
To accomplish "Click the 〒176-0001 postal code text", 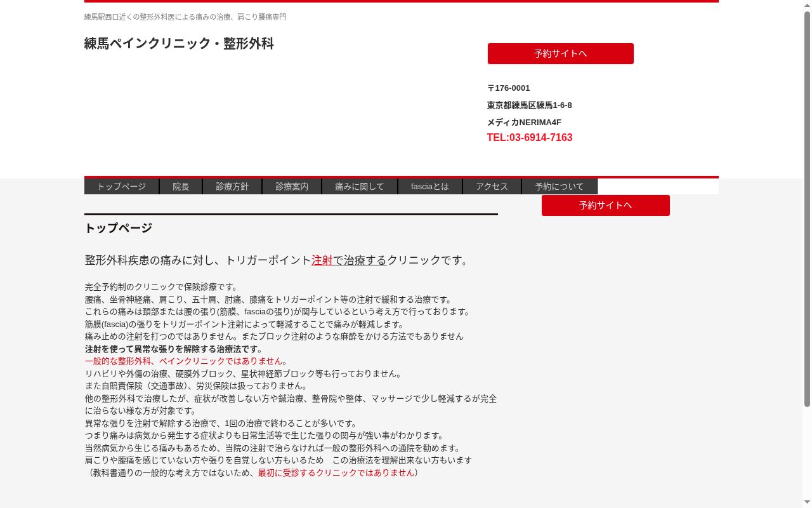I will (x=508, y=88).
